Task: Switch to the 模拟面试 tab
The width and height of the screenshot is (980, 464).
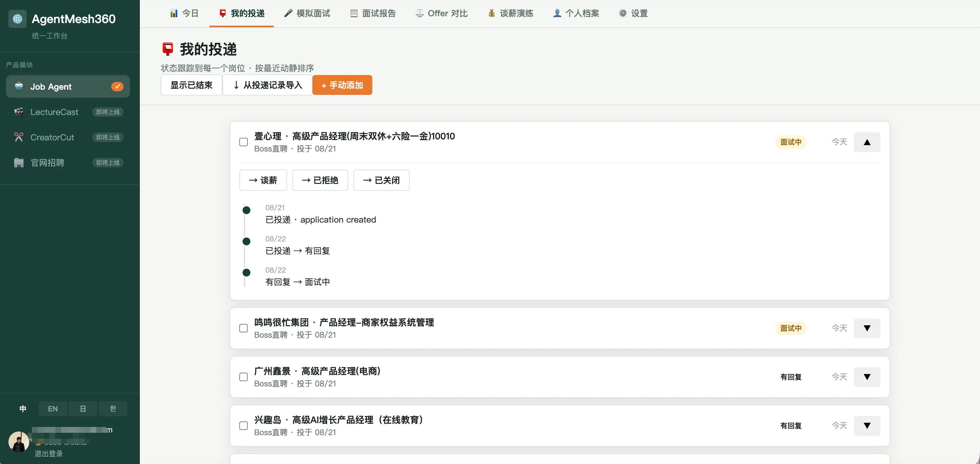Action: pyautogui.click(x=307, y=13)
